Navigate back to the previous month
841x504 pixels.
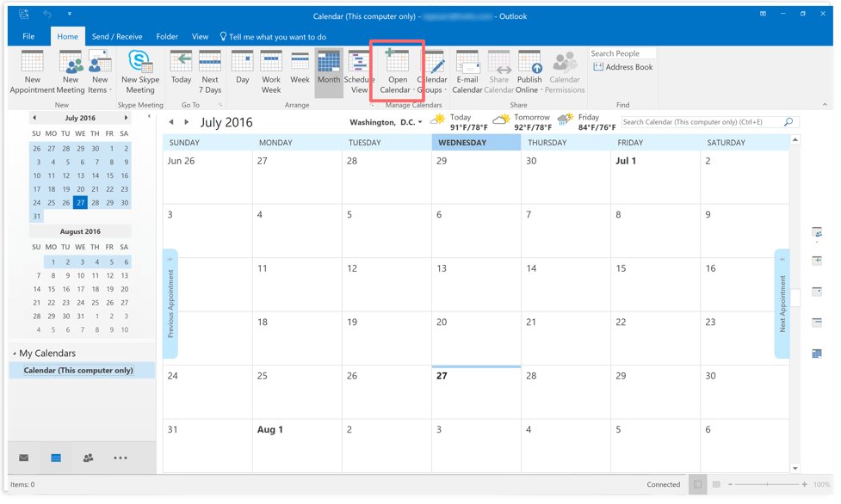[x=171, y=122]
